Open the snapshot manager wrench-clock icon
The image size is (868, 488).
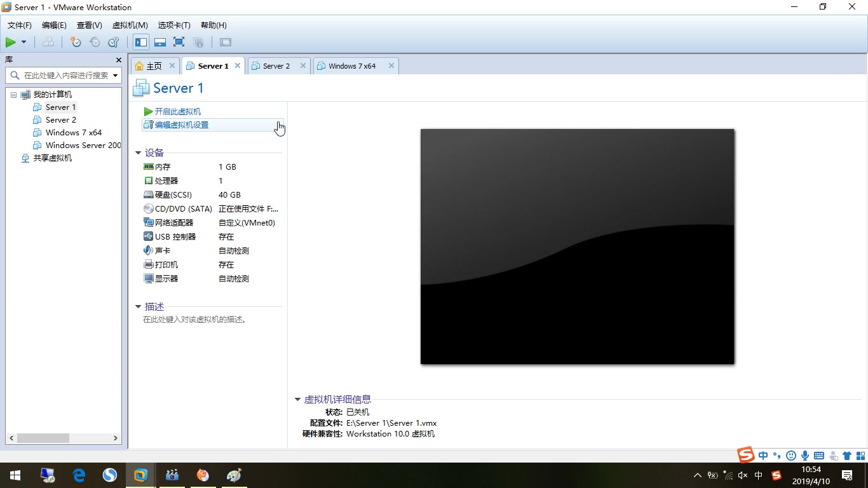coord(114,43)
